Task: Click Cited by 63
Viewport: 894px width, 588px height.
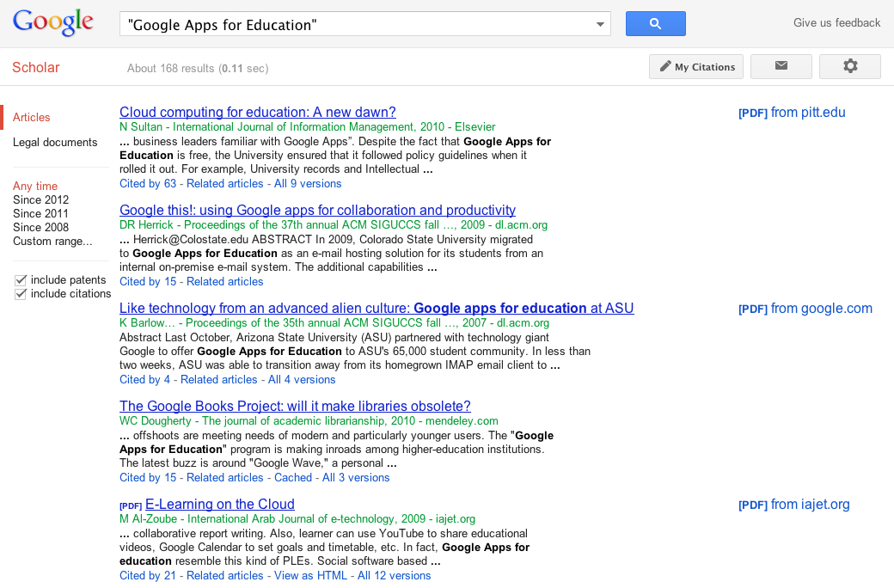Action: tap(148, 184)
